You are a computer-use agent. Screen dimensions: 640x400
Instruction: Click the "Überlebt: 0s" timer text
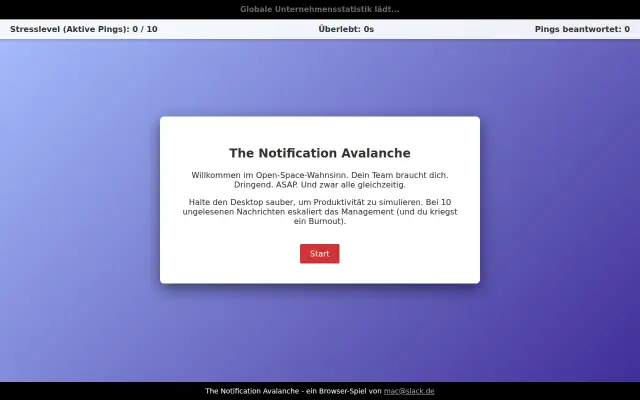coord(346,29)
